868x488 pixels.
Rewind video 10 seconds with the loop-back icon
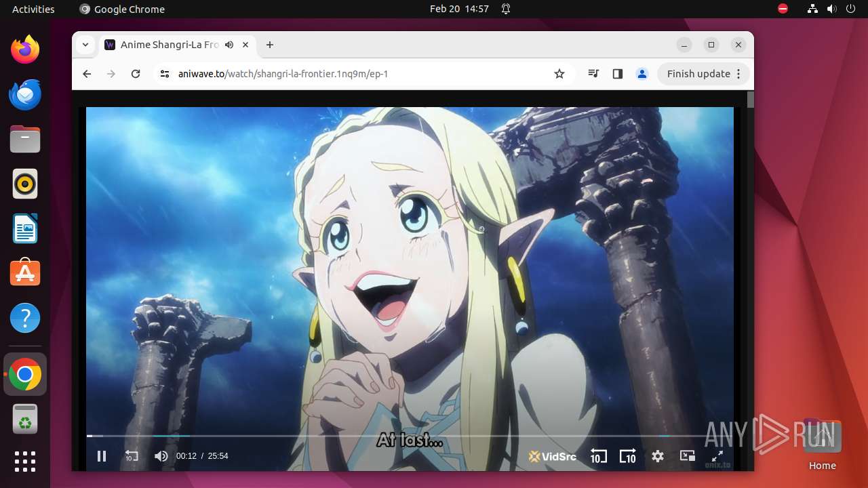(x=132, y=456)
